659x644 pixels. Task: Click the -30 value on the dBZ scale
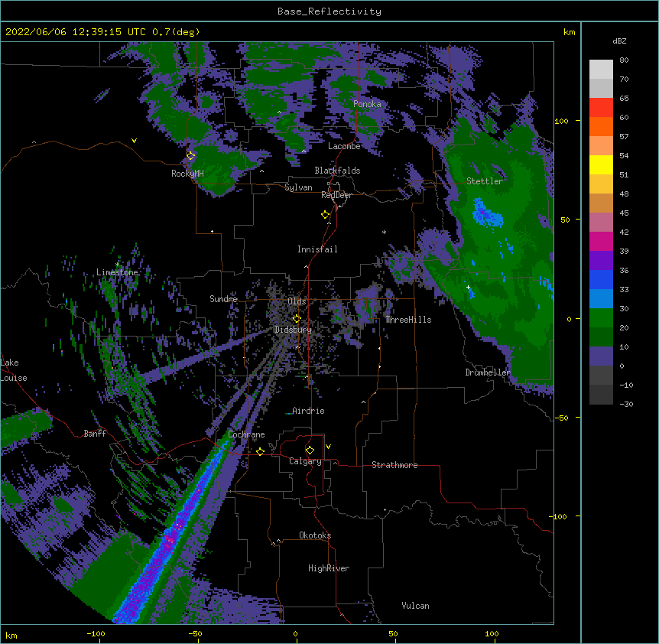coord(626,404)
